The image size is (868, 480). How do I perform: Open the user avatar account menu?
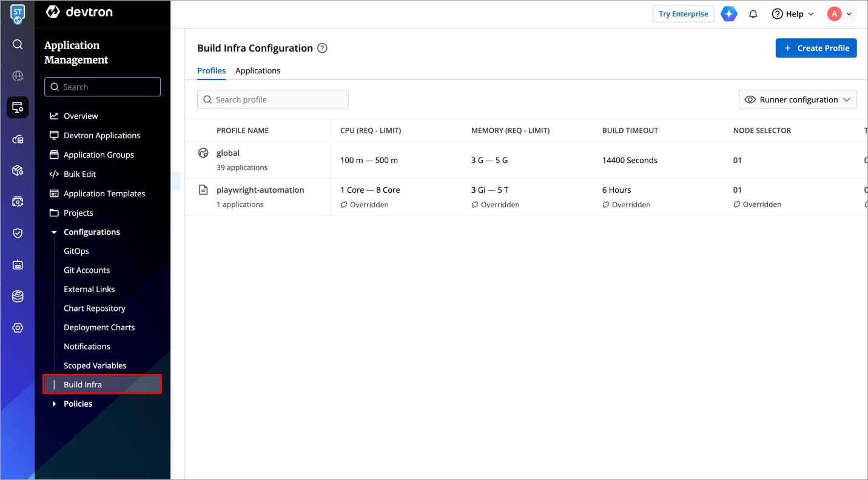pyautogui.click(x=840, y=14)
